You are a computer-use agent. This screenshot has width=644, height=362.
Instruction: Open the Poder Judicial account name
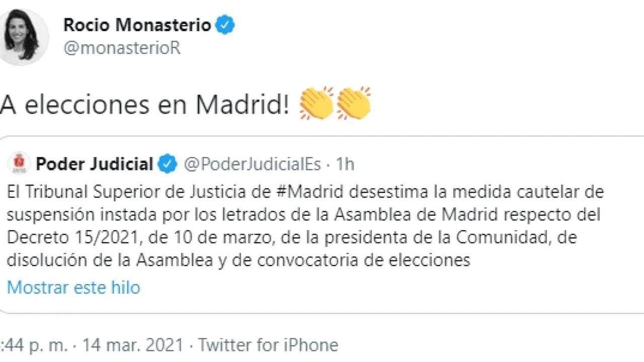coord(94,164)
